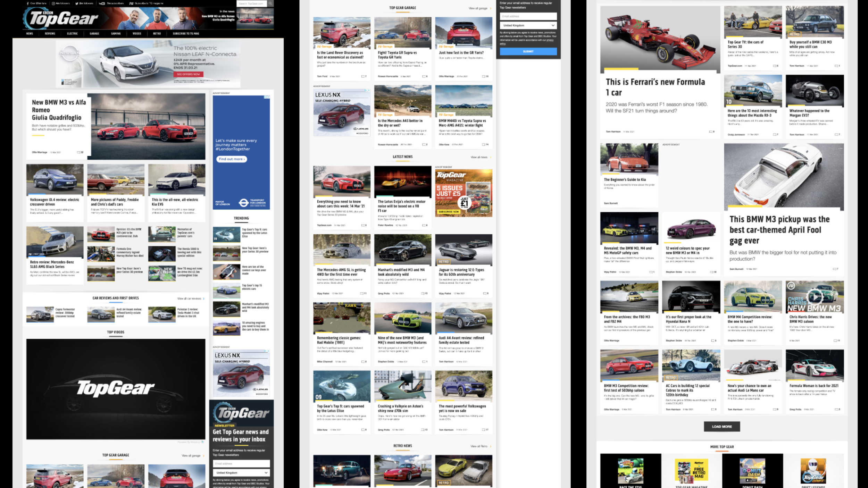Click the blue SUBMIT button

[x=528, y=51]
